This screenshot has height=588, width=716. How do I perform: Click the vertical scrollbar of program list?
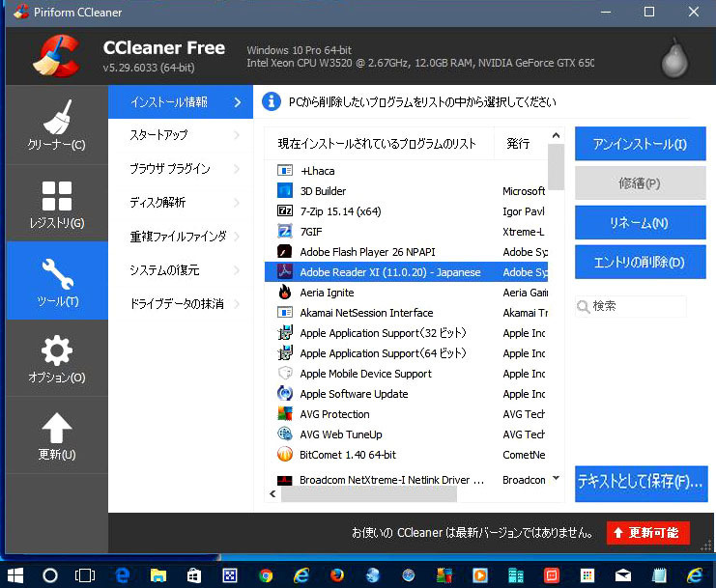[556, 309]
